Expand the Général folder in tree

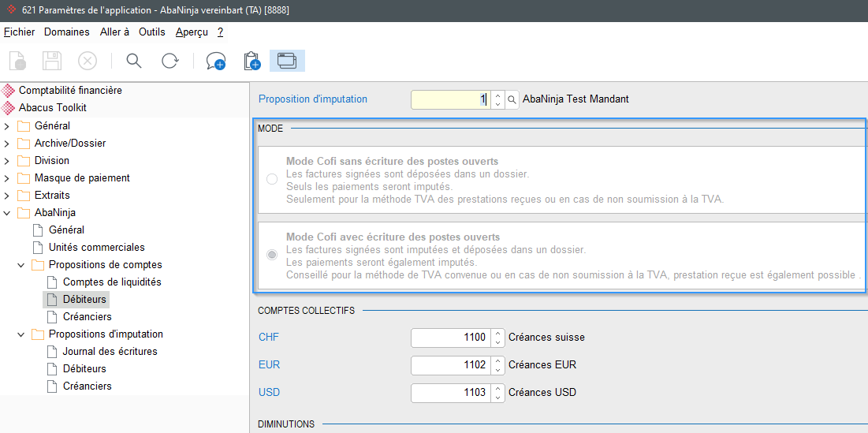pos(6,126)
